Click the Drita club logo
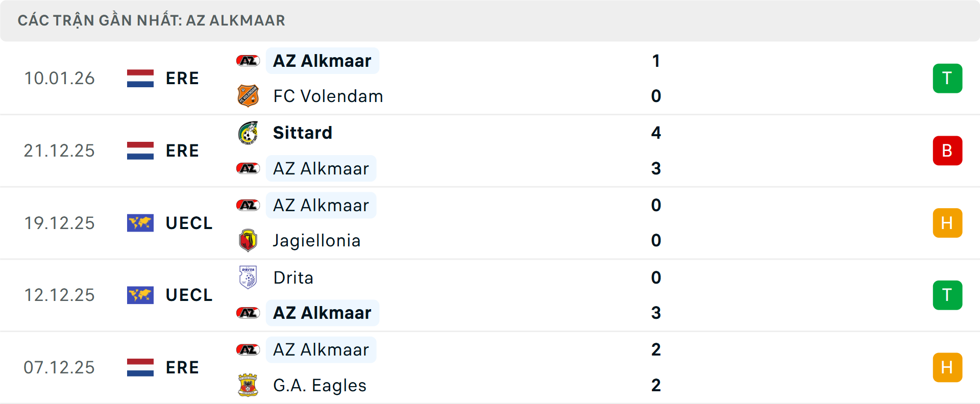 coord(249,277)
